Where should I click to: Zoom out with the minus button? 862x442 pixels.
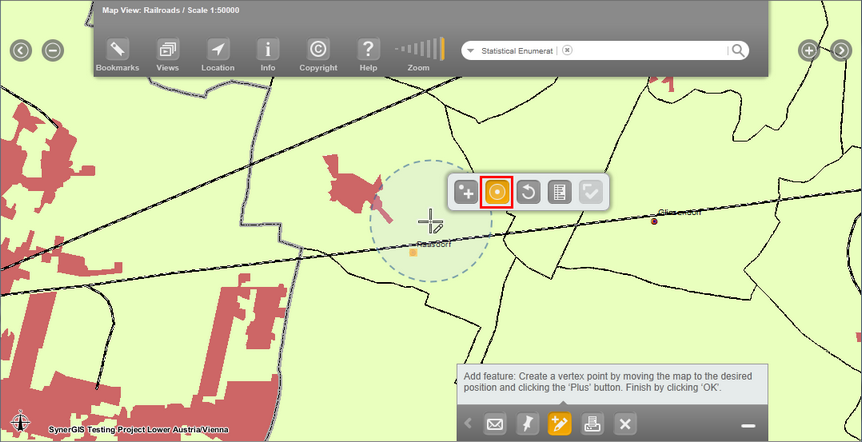[x=53, y=50]
